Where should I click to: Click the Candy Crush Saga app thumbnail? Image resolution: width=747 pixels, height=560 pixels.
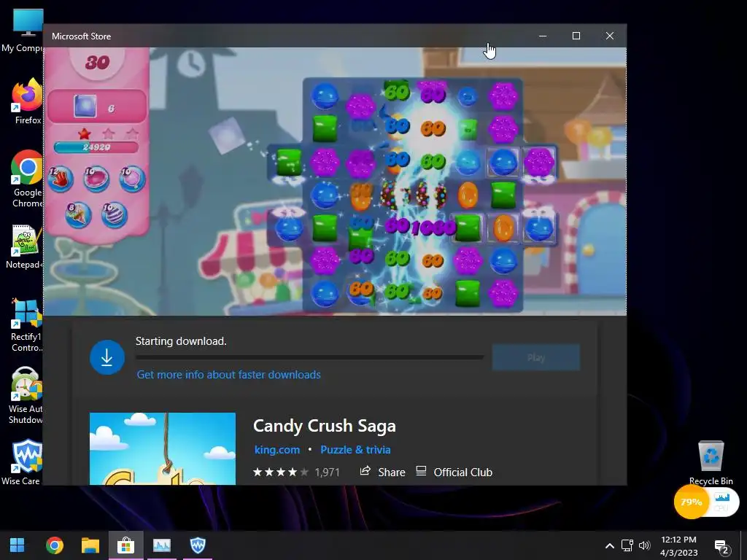click(163, 448)
